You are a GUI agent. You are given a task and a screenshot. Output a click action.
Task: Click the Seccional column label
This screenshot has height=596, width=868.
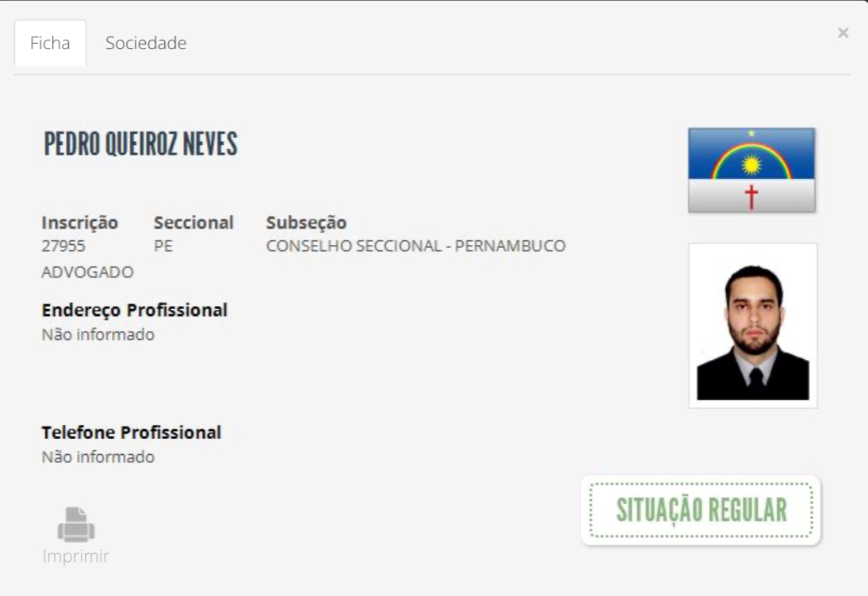pyautogui.click(x=193, y=223)
